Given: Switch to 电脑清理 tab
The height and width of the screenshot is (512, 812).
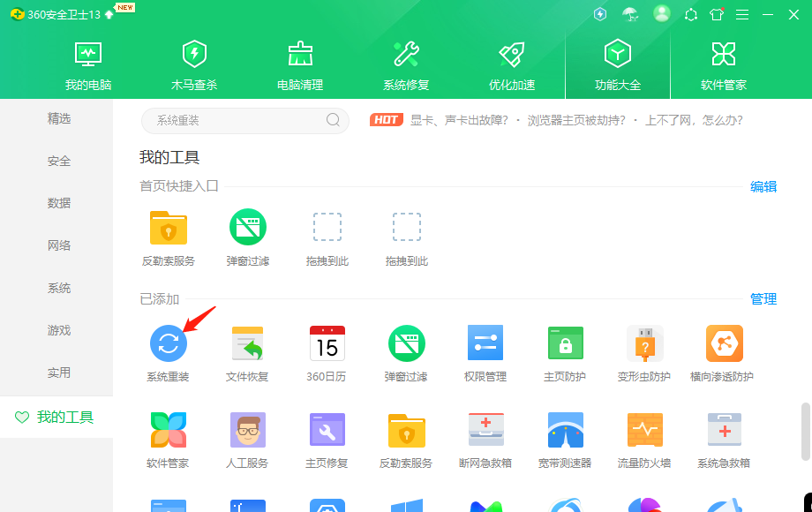Looking at the screenshot, I should 300,64.
